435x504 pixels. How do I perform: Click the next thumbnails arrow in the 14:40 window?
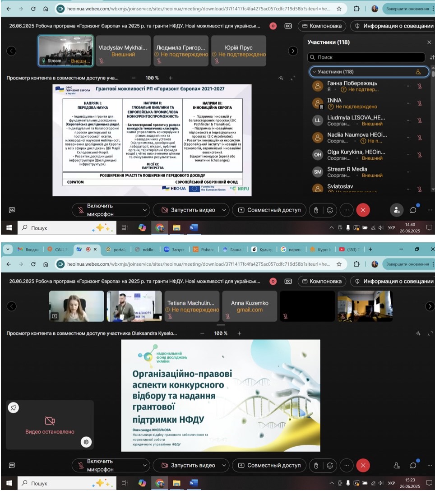coord(293,51)
